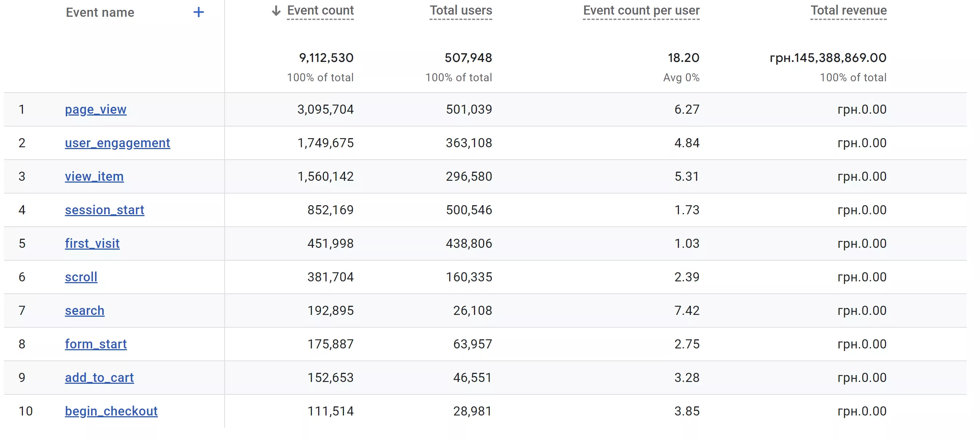The height and width of the screenshot is (441, 980).
Task: Select the page_view event count value 3,095,704
Action: (325, 109)
